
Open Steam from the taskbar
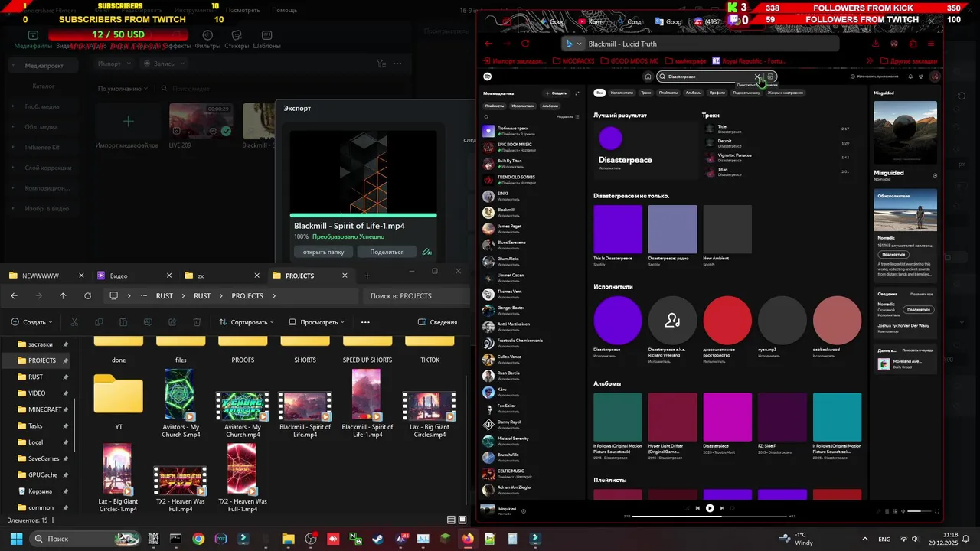[377, 539]
